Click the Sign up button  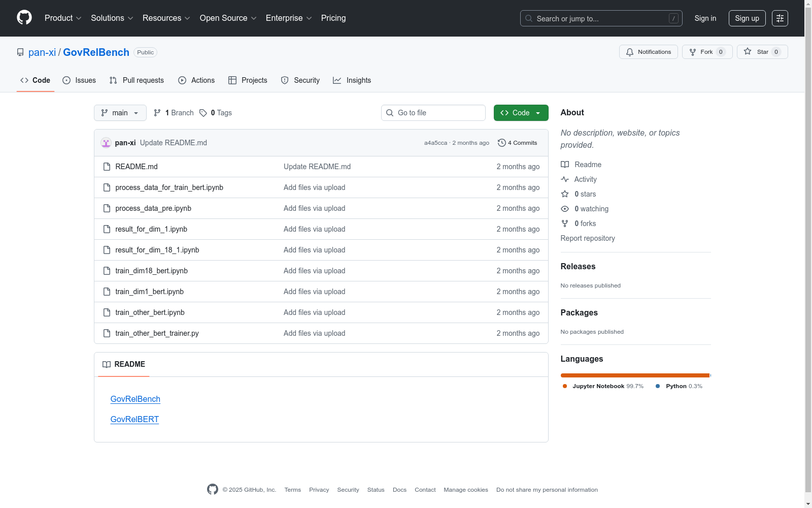click(x=747, y=18)
